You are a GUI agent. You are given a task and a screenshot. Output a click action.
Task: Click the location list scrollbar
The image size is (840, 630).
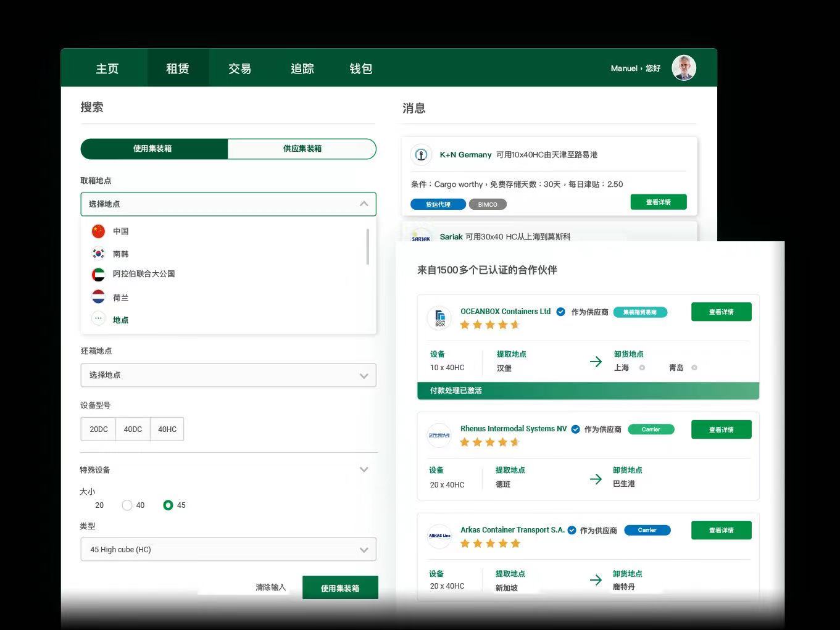point(368,247)
